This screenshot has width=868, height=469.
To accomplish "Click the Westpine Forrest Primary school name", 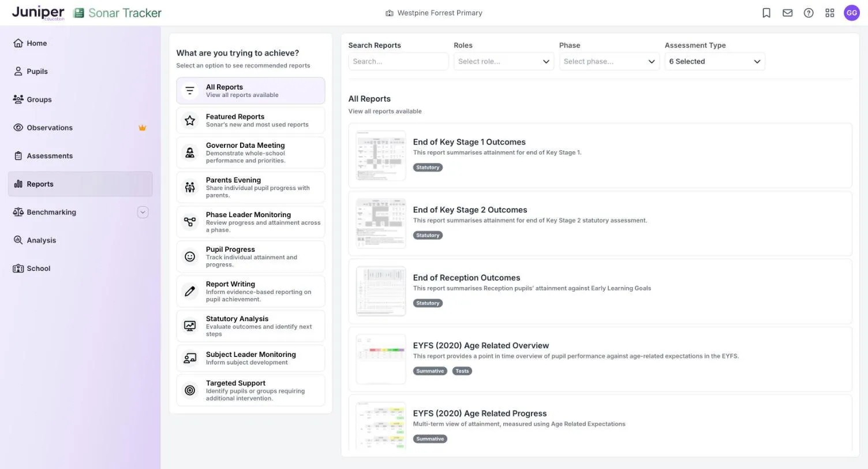I will (440, 13).
